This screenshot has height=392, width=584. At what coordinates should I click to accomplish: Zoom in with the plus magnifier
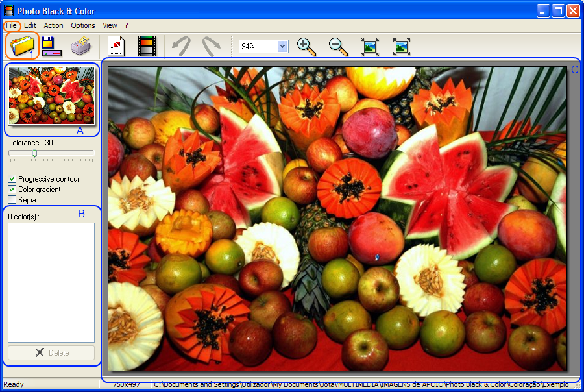point(306,47)
